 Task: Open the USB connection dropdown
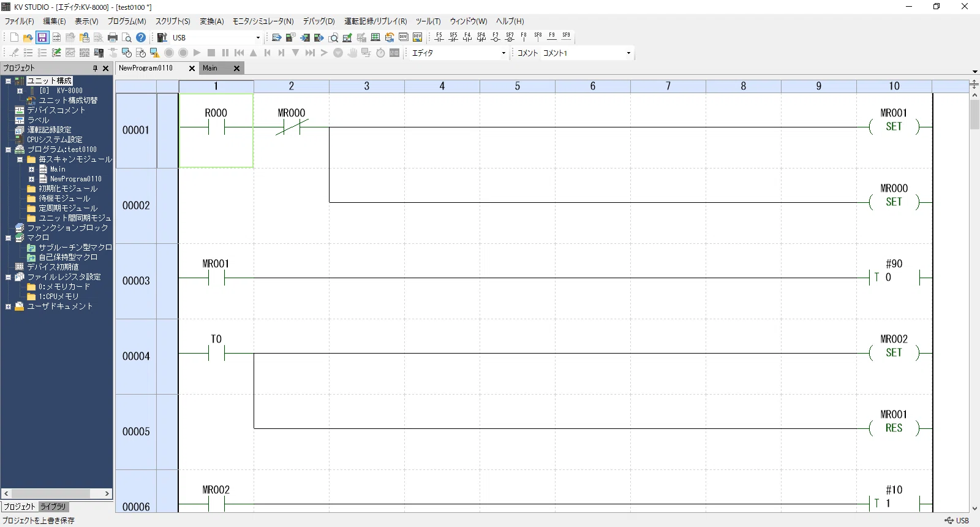pyautogui.click(x=258, y=37)
